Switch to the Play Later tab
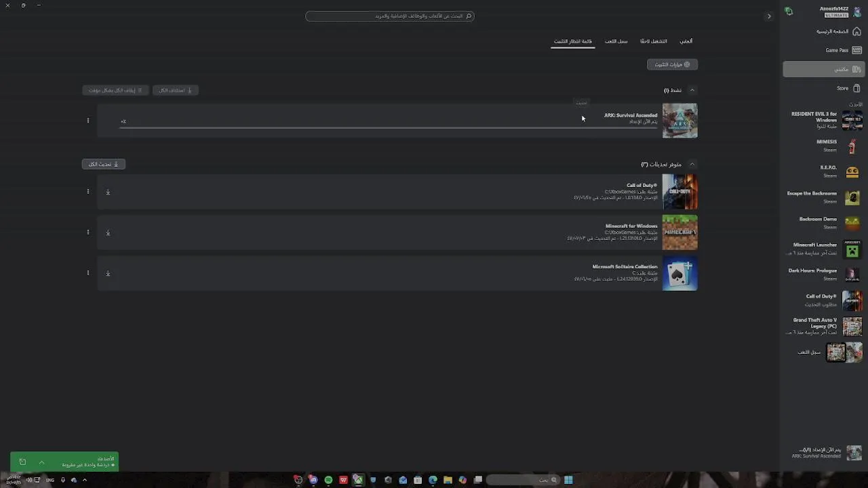The height and width of the screenshot is (488, 868). click(x=654, y=41)
